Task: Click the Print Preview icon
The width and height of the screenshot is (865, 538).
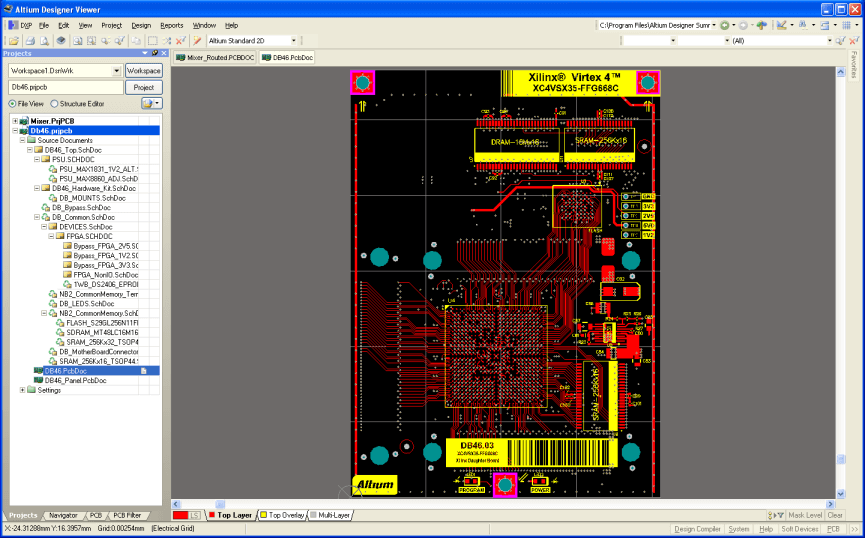Action: [44, 41]
